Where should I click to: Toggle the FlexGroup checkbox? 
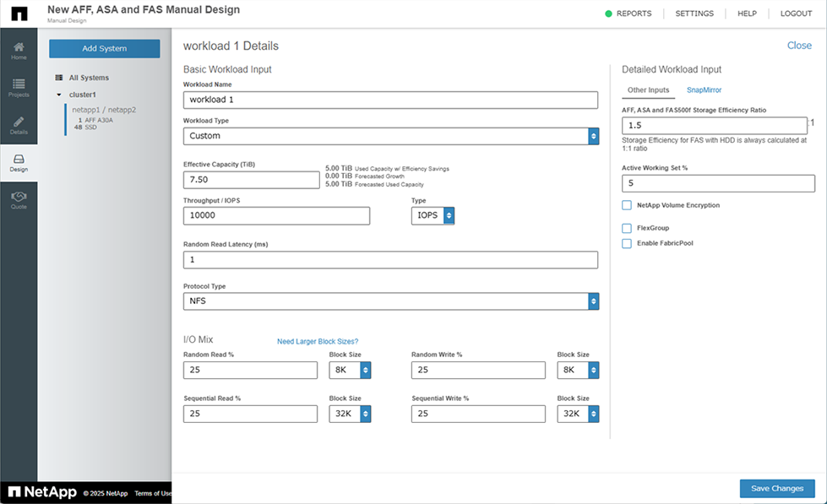[627, 228]
